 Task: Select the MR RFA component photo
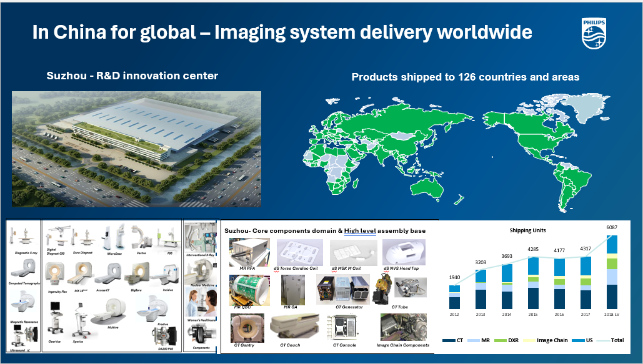point(249,252)
